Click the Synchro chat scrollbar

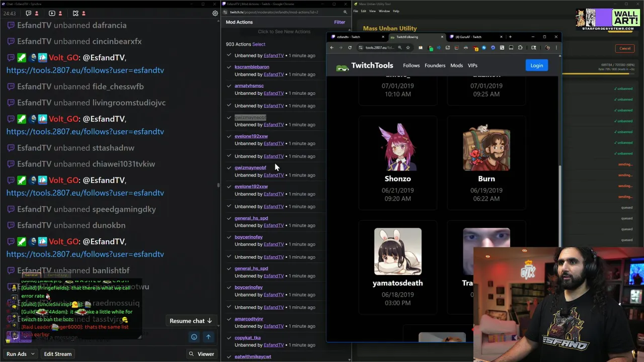[x=218, y=184]
